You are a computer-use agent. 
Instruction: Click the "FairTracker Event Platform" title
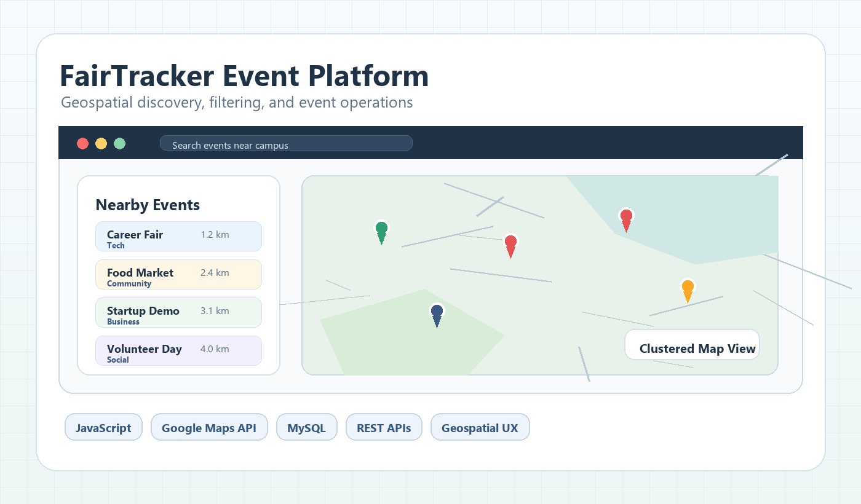[244, 76]
